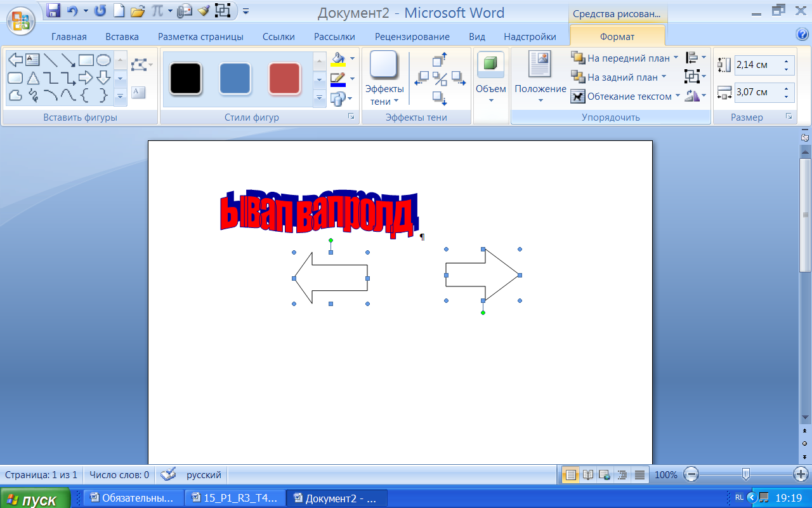Open Положение dropdown

540,77
